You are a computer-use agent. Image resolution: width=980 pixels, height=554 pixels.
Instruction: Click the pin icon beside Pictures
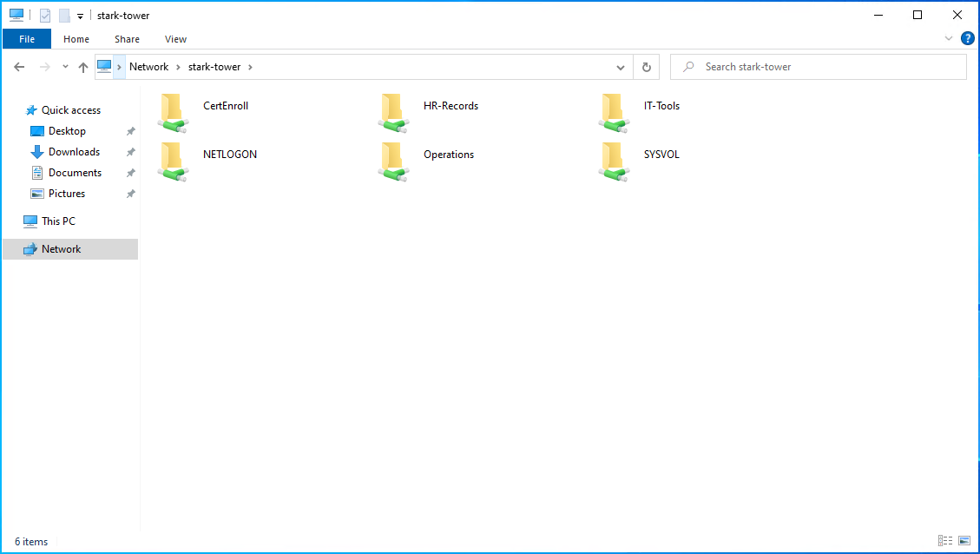click(x=130, y=194)
